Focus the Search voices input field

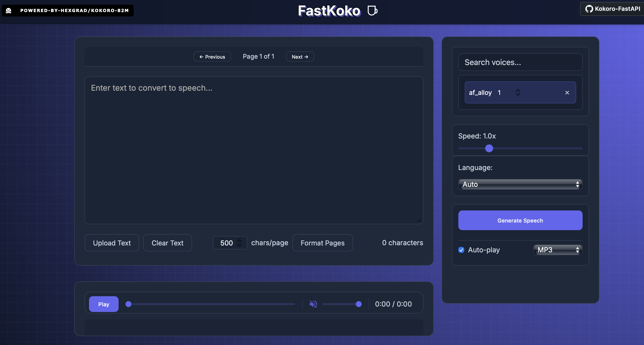click(x=520, y=62)
